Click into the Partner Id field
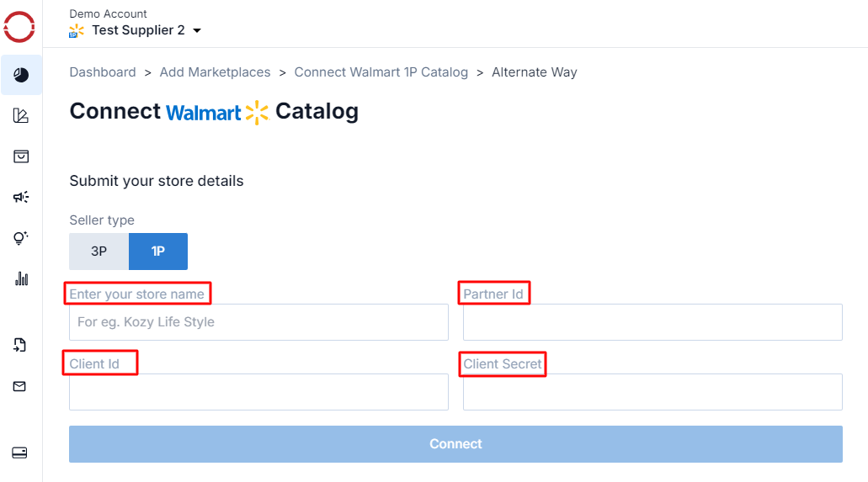 pyautogui.click(x=652, y=322)
